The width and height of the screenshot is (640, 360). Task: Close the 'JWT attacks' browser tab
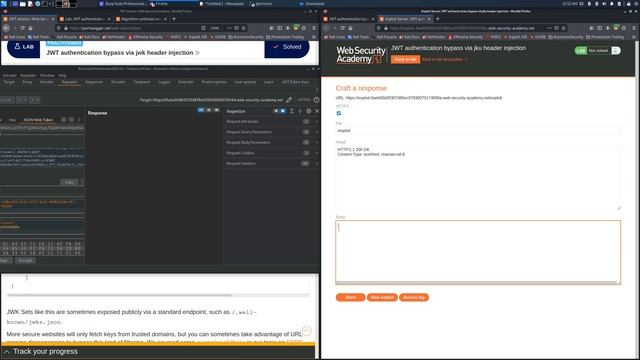pos(53,19)
